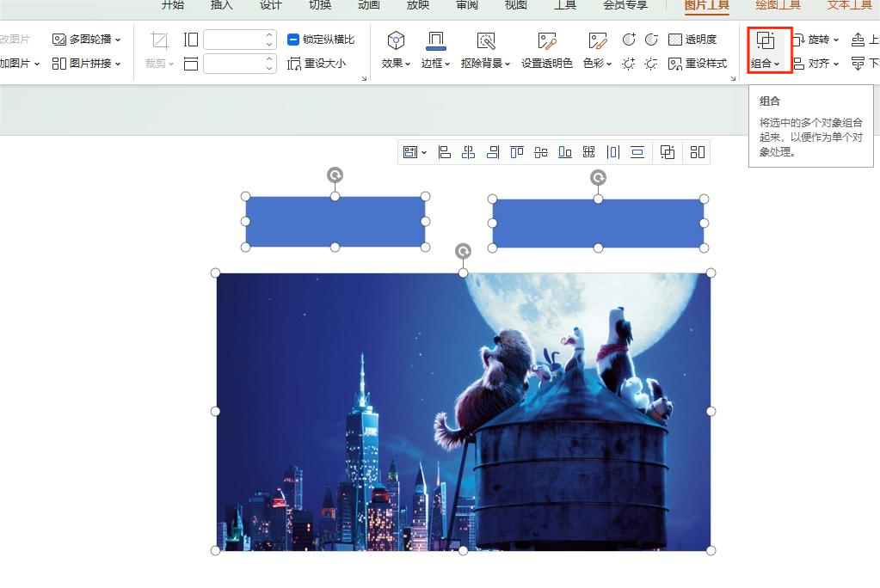Switch to the 切换 transitions tab
Viewport: 880px width, 588px height.
click(x=320, y=5)
